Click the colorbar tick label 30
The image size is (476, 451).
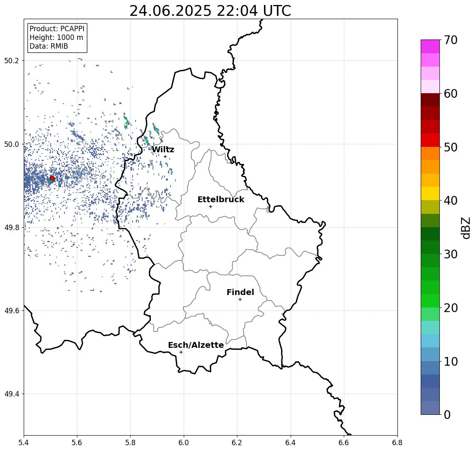451,254
